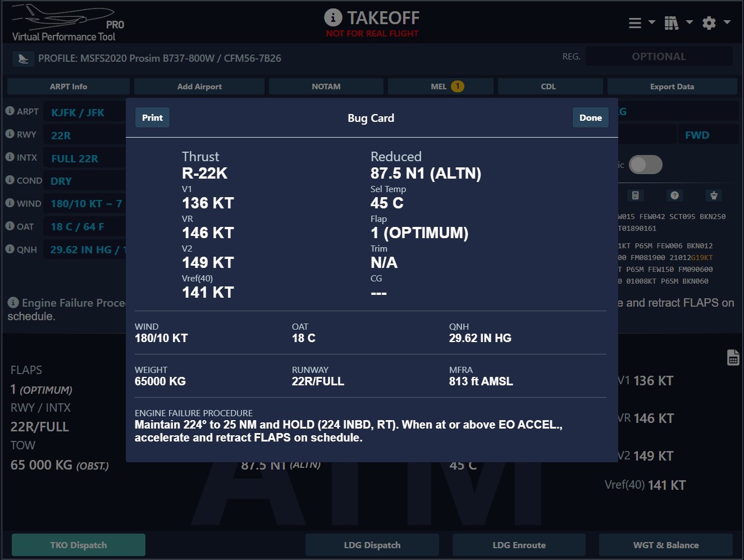
Task: Click the question mark help icon
Action: [x=674, y=195]
